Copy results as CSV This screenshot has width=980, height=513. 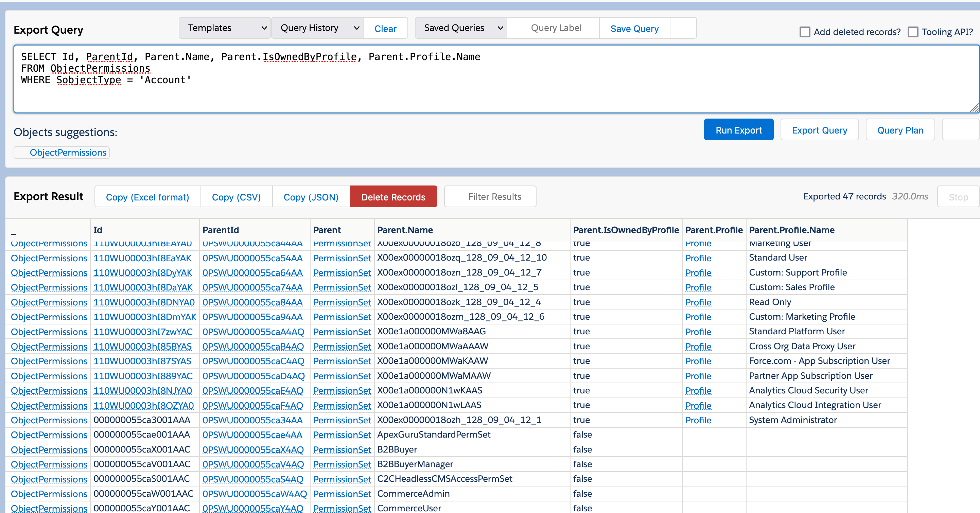click(x=236, y=197)
